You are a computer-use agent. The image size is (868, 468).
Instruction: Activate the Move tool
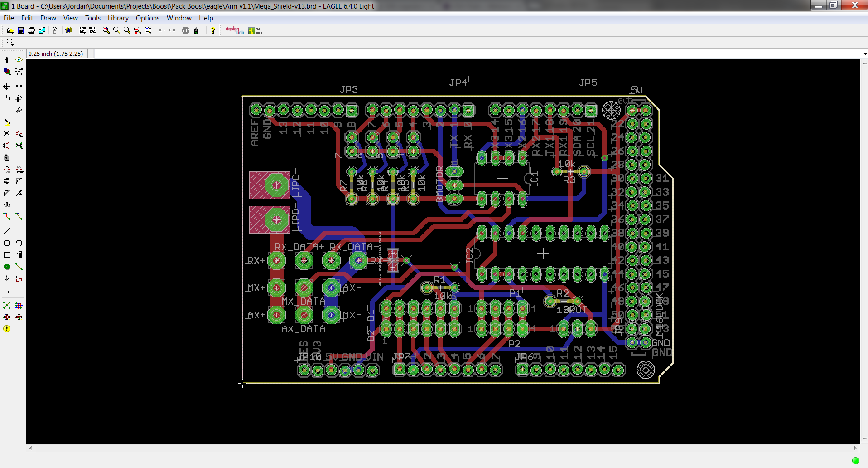click(x=6, y=86)
